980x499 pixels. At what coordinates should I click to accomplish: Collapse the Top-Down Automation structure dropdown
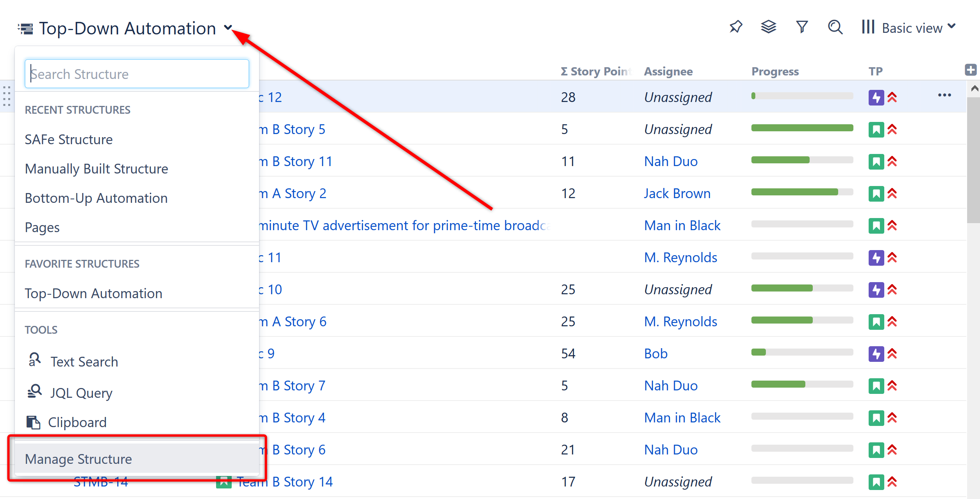tap(229, 27)
